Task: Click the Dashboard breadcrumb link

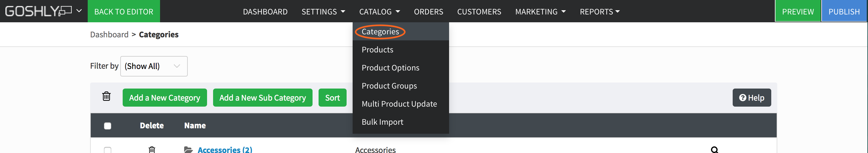Action: tap(109, 34)
